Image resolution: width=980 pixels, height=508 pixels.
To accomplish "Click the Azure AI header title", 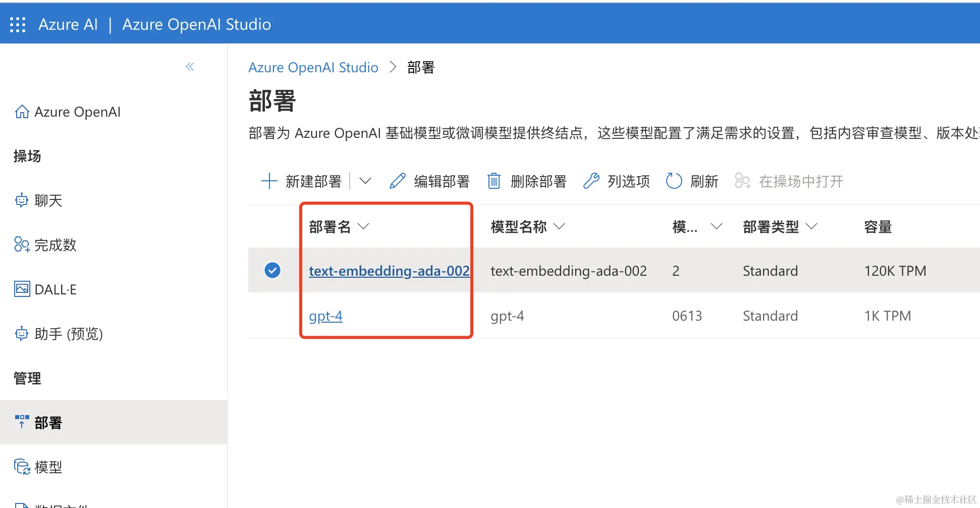I will coord(68,24).
